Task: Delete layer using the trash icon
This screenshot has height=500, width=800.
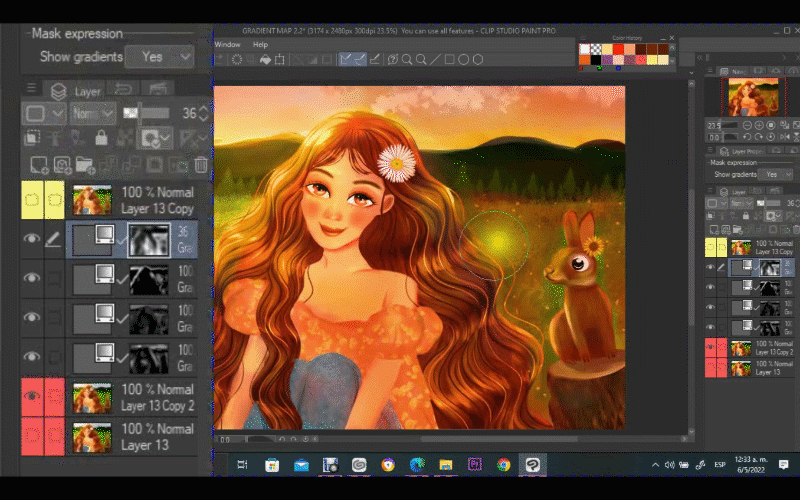Action: [201, 164]
